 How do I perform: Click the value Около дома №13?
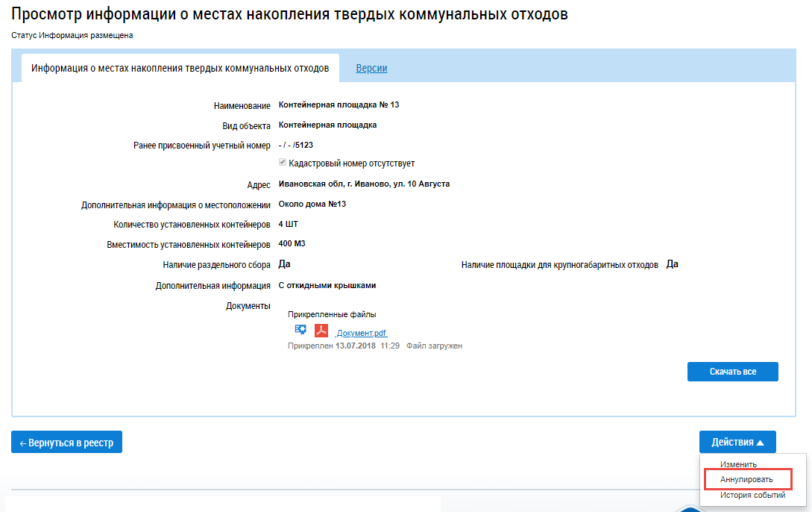click(x=312, y=205)
